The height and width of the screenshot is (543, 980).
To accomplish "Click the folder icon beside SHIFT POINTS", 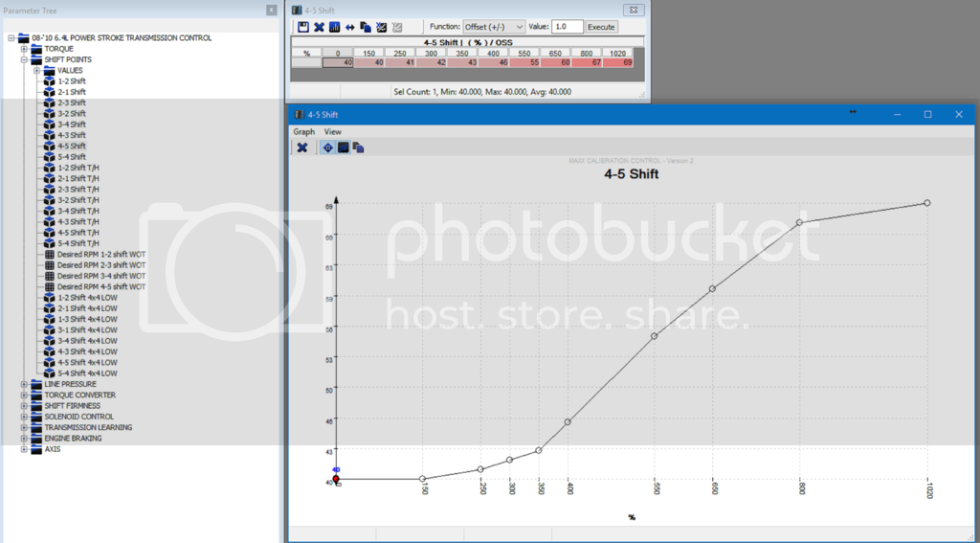I will point(35,59).
